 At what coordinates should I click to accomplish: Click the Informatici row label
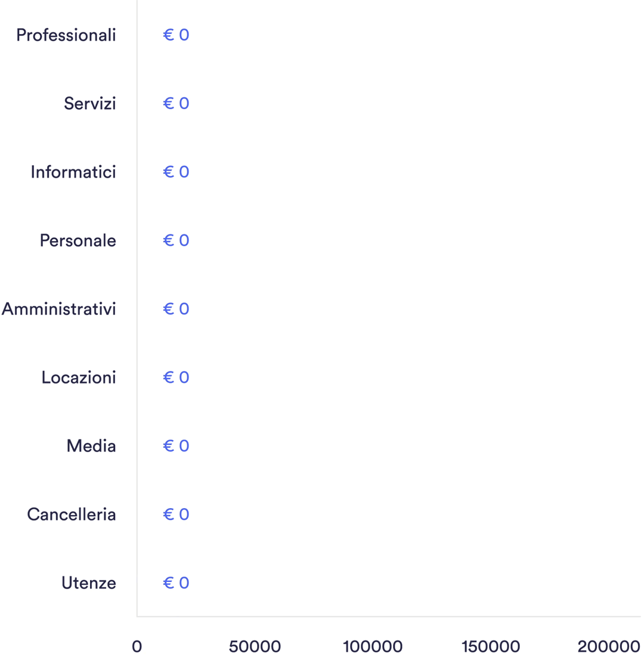point(73,172)
